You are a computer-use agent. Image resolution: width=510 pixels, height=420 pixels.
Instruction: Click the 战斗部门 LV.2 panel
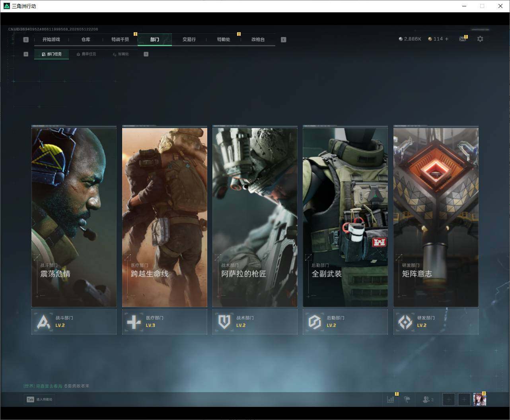(x=74, y=322)
